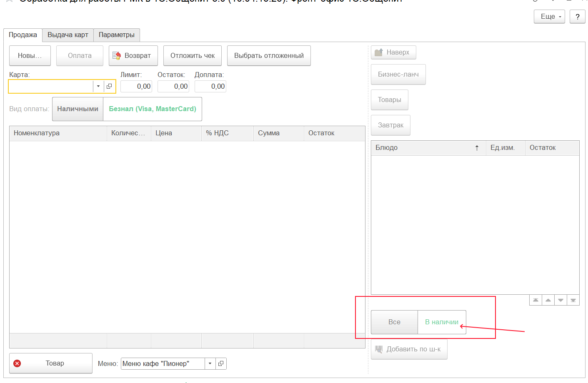
Task: Switch to the Выдача карт tab
Action: (x=68, y=35)
